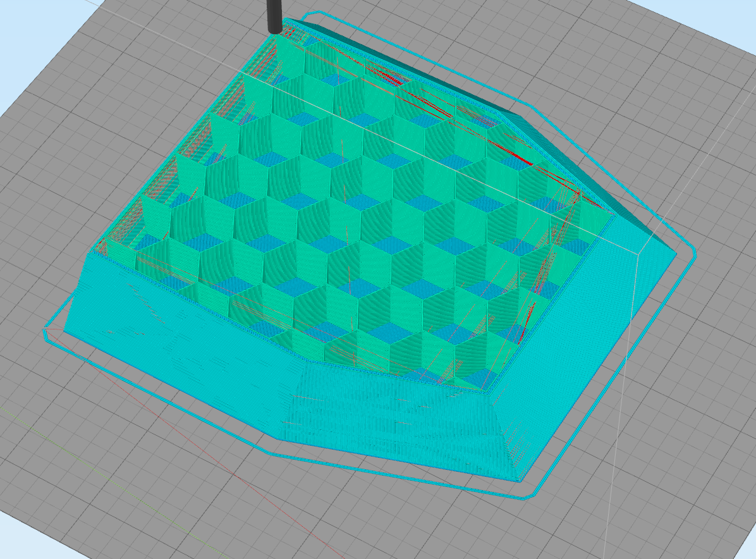Viewport: 756px width, 559px height.
Task: Select the green honeycomb infill of the model
Action: (352, 207)
